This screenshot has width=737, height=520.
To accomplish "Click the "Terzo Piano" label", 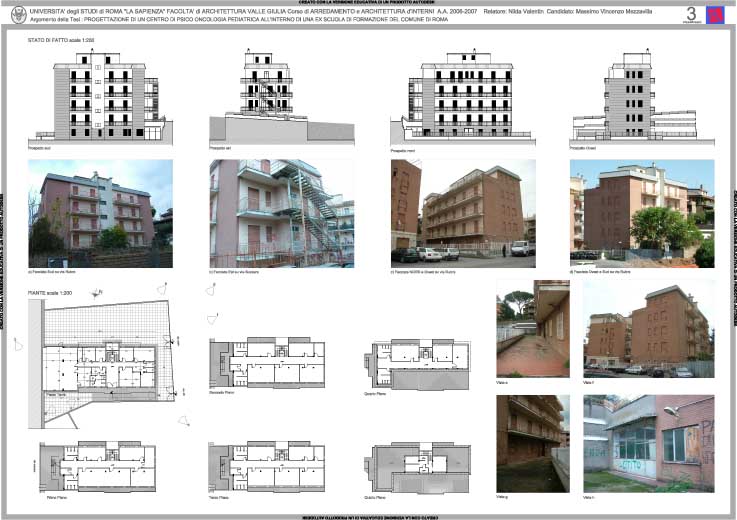I will (x=219, y=497).
